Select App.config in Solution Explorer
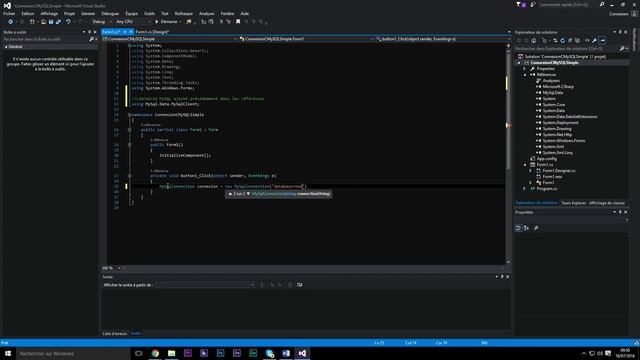 click(547, 158)
